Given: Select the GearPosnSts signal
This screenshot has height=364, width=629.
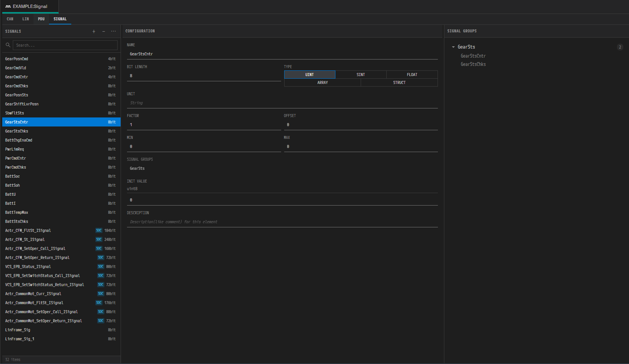Looking at the screenshot, I should click(61, 95).
